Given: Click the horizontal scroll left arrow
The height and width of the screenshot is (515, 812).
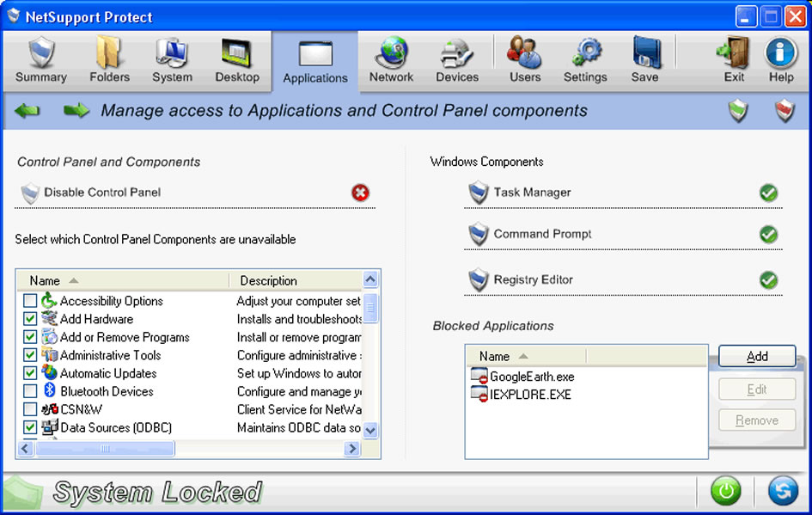Looking at the screenshot, I should [26, 448].
